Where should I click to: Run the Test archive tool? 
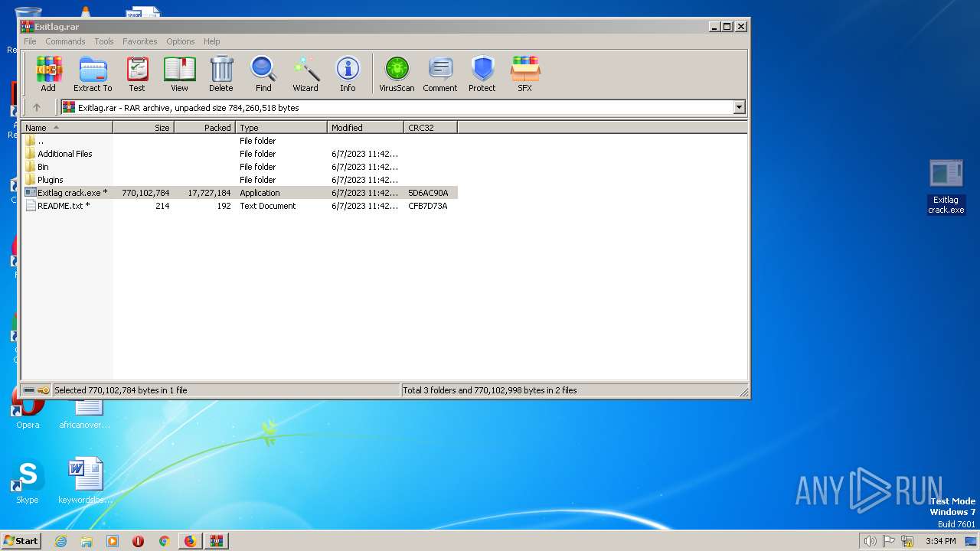137,74
